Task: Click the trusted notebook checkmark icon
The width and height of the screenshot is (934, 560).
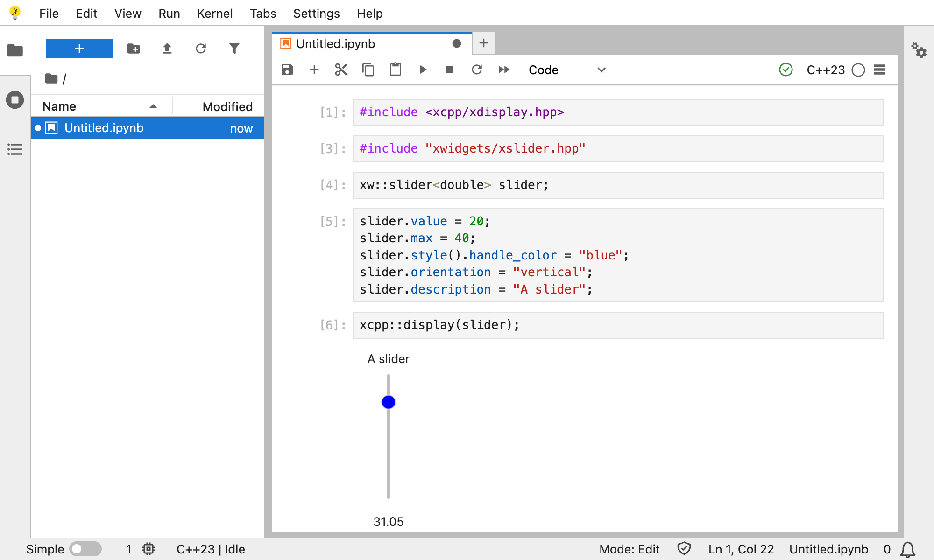Action: pos(786,70)
